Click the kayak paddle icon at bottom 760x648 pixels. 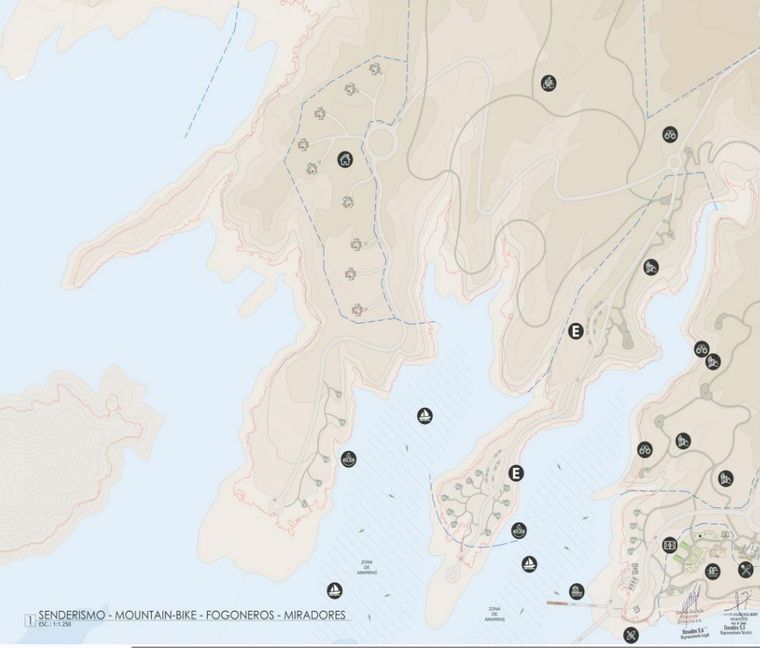click(630, 635)
